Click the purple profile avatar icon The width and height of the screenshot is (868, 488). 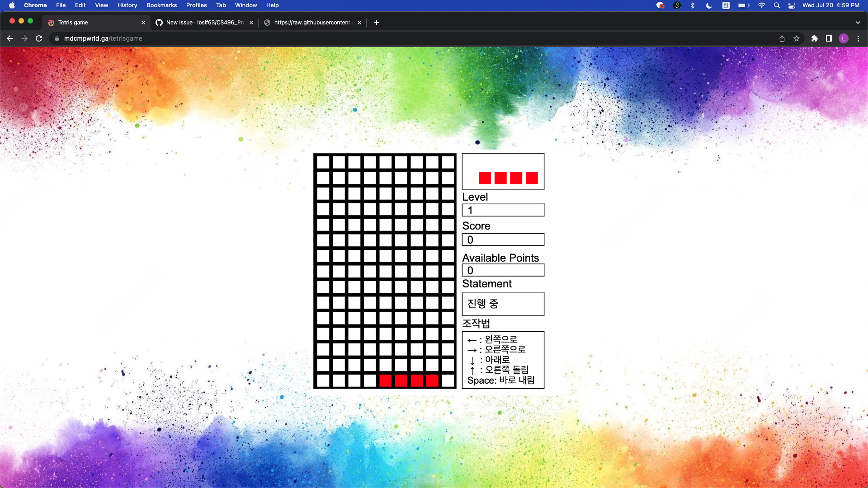click(844, 38)
